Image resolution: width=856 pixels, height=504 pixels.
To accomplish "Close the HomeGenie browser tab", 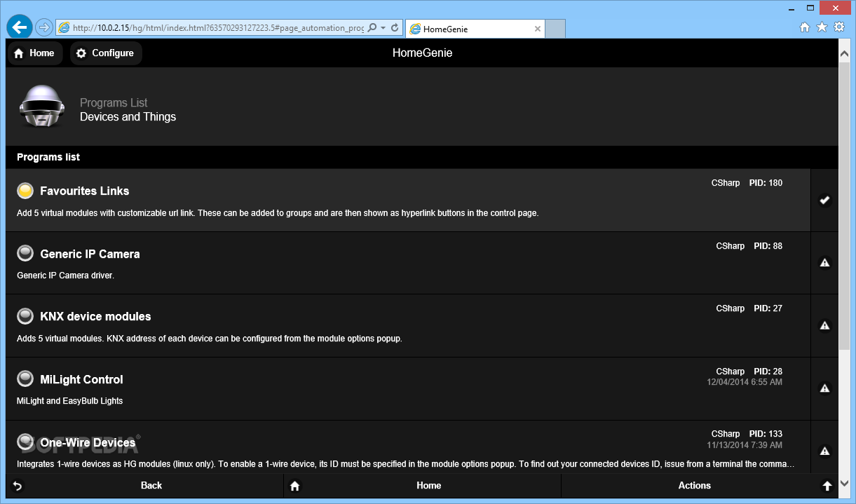I will pos(538,29).
